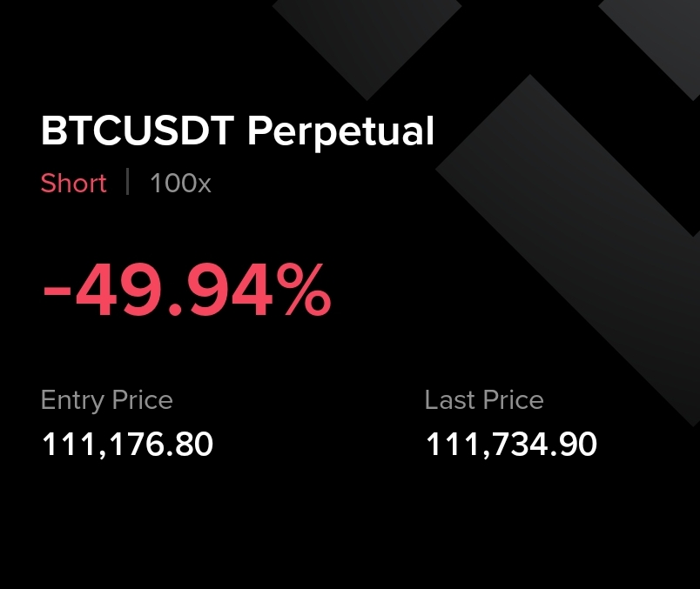
Task: Click the word Perpetual in the heading
Action: pyautogui.click(x=340, y=132)
